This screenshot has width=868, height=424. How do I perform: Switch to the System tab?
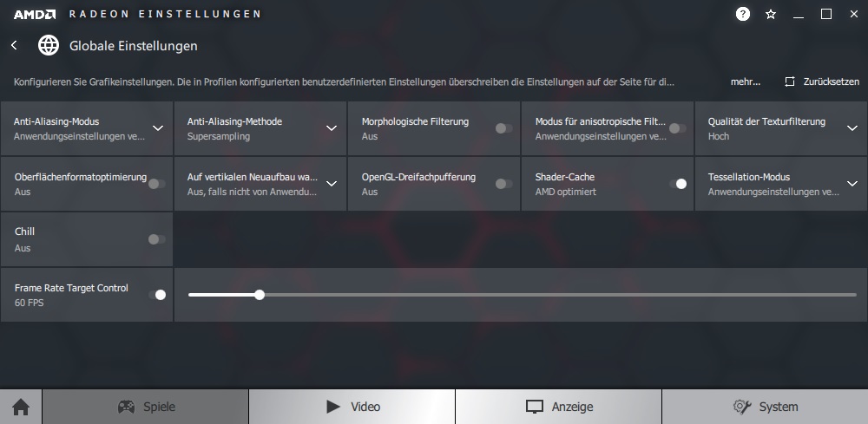765,407
